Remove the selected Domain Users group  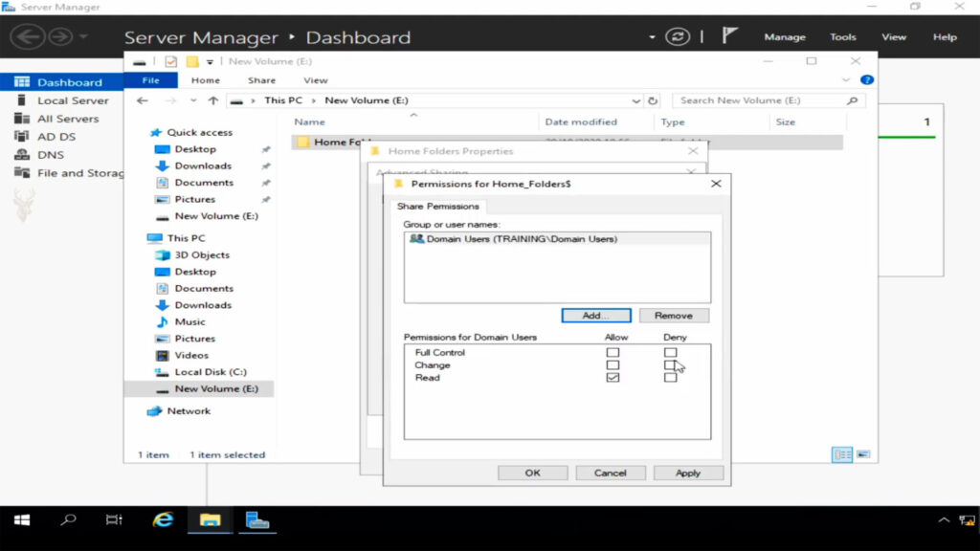(674, 316)
